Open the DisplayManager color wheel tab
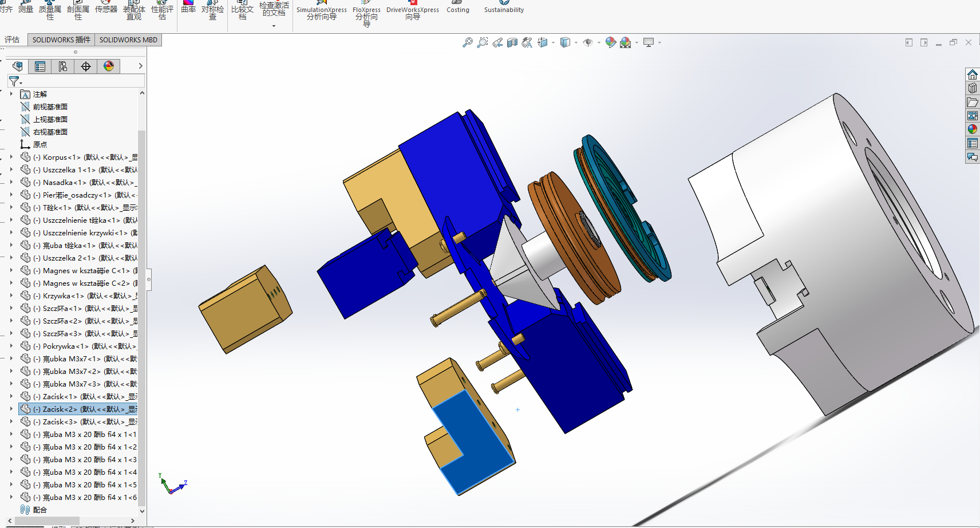 109,66
